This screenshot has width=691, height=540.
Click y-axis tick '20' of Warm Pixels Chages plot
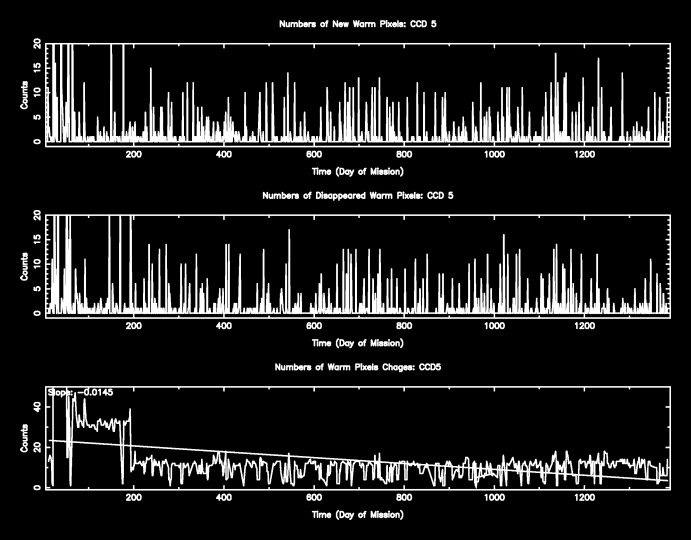pyautogui.click(x=37, y=447)
